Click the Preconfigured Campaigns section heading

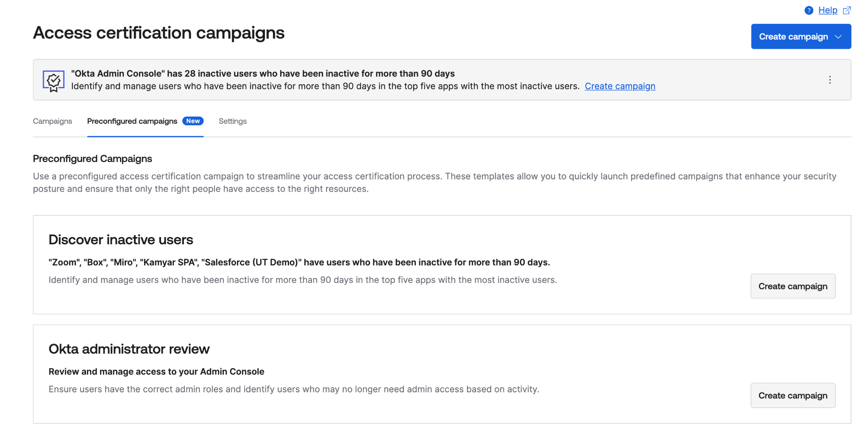(x=92, y=159)
